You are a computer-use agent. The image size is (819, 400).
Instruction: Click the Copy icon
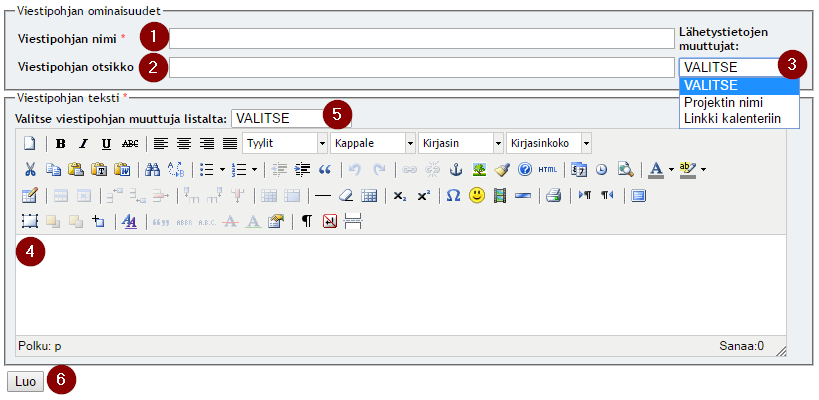(53, 169)
